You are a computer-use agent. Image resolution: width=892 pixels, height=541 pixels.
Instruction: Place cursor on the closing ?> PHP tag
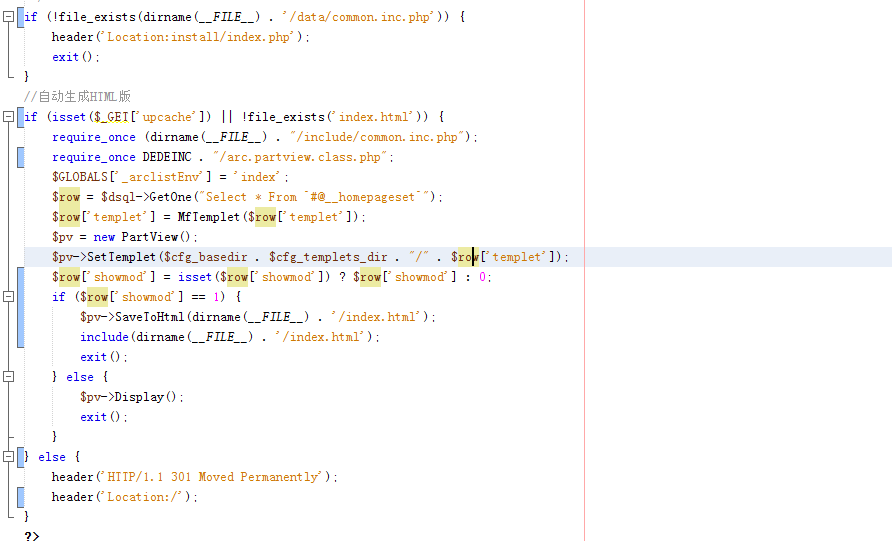click(32, 536)
